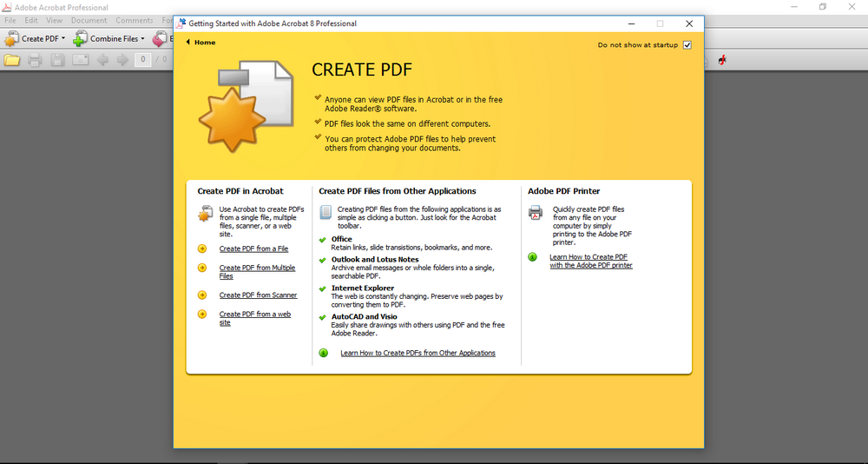This screenshot has width=868, height=464.
Task: Click the arrow icon beside Create PDF from a web site
Action: [202, 315]
